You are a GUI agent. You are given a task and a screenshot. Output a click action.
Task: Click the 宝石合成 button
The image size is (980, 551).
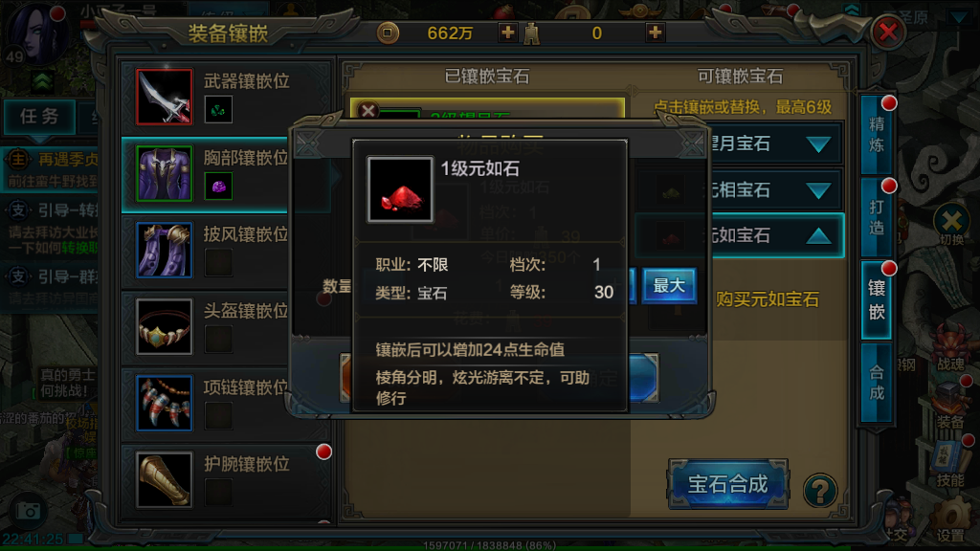point(728,484)
